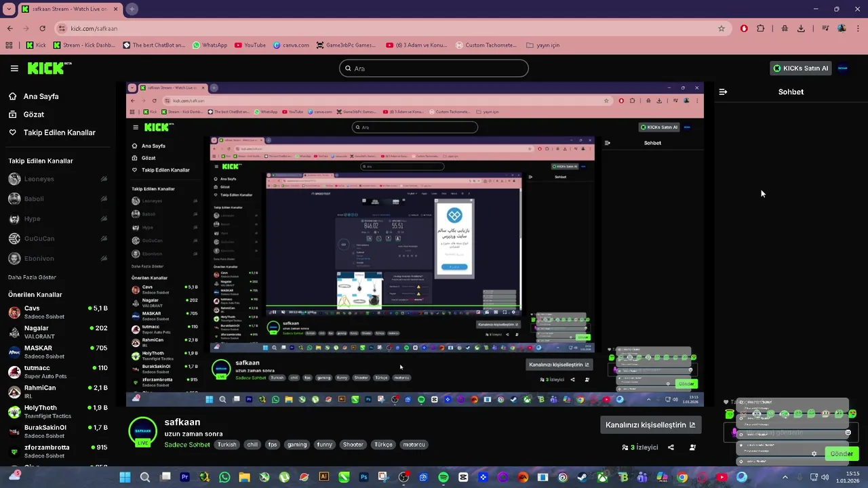Open Steam from the taskbar
Screen dimensions: 868x488
click(583, 477)
